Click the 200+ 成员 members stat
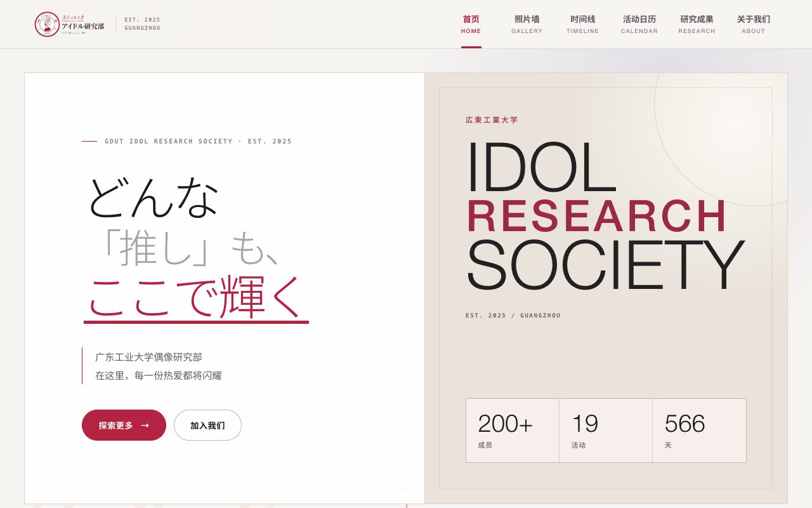Image resolution: width=812 pixels, height=508 pixels. pos(513,431)
